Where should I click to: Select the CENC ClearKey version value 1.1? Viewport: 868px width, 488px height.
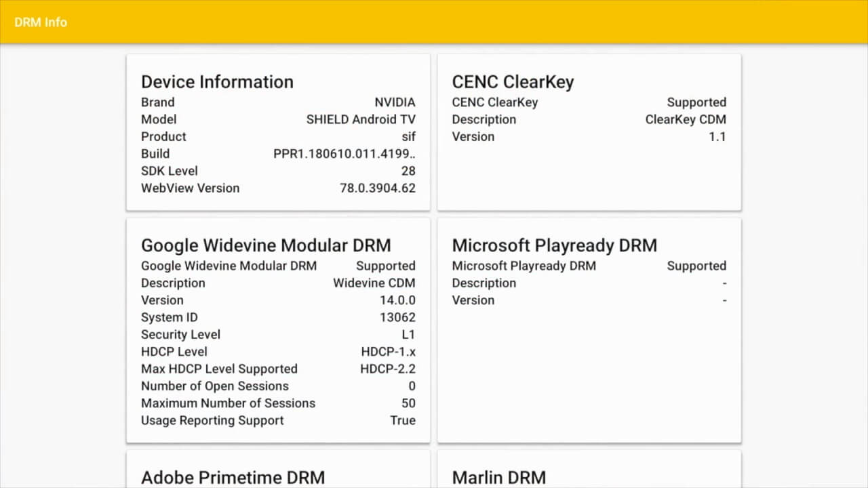(717, 136)
